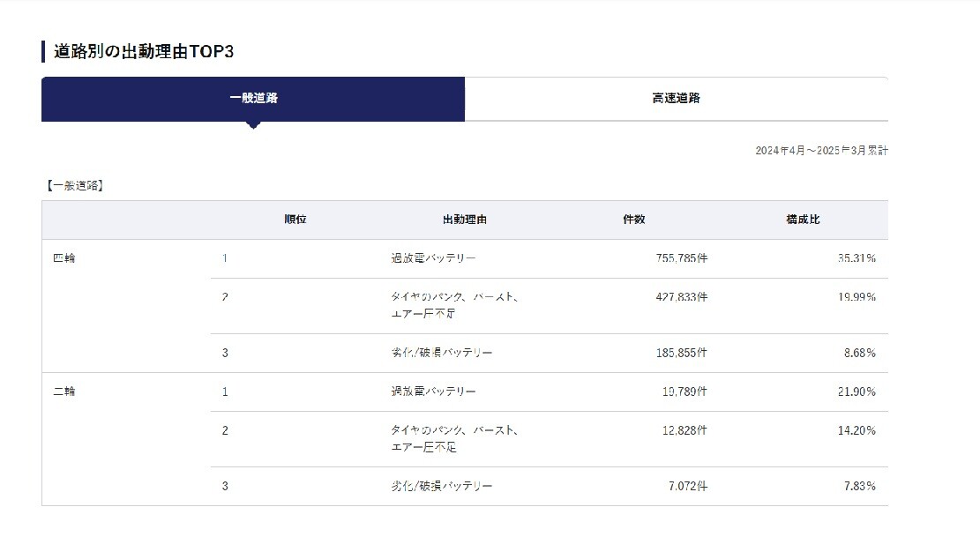Screen dimensions: 980x537
Task: Click 劣化/破損バッテリー in the 四輪 section
Action: click(441, 353)
